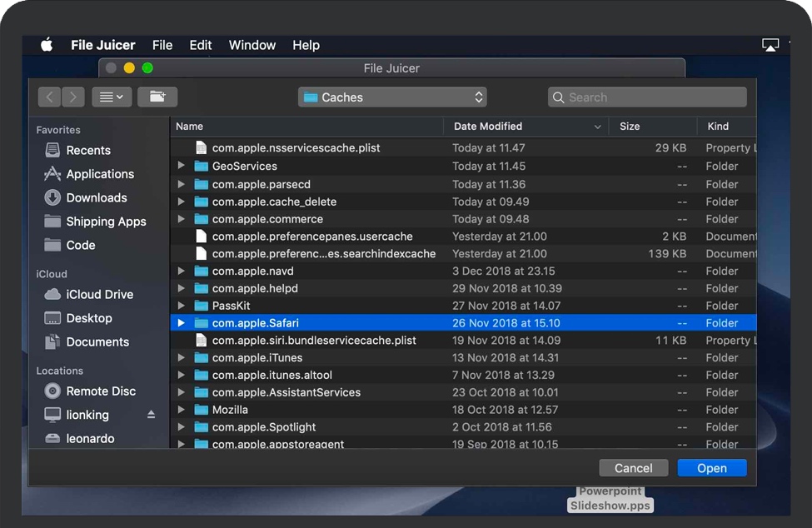Expand the Mozilla folder
This screenshot has height=528, width=812.
182,410
